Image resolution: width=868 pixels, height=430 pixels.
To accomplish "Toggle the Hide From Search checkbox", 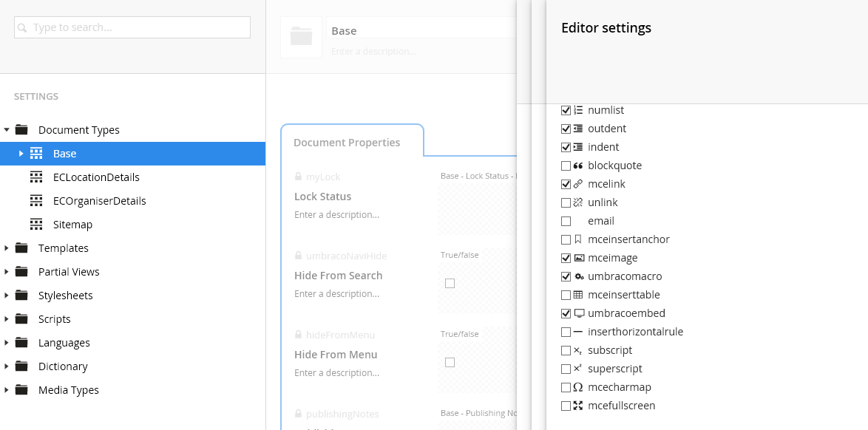I will click(450, 284).
